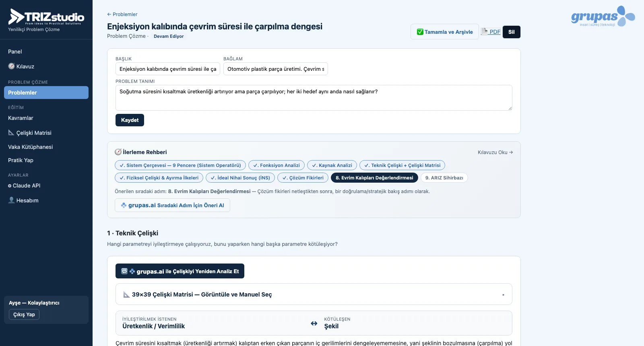Screen dimensions: 644x346
Task: Click the Bağlam input field
Action: click(276, 69)
